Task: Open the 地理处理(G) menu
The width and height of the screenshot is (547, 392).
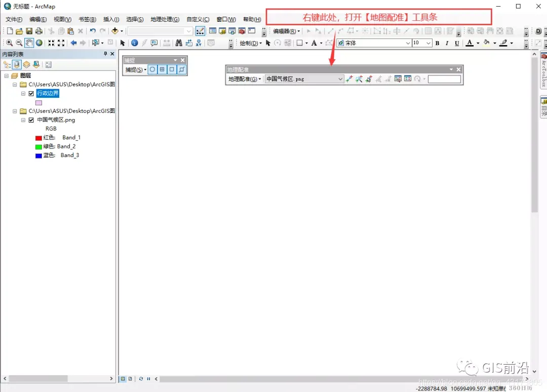Action: point(165,19)
